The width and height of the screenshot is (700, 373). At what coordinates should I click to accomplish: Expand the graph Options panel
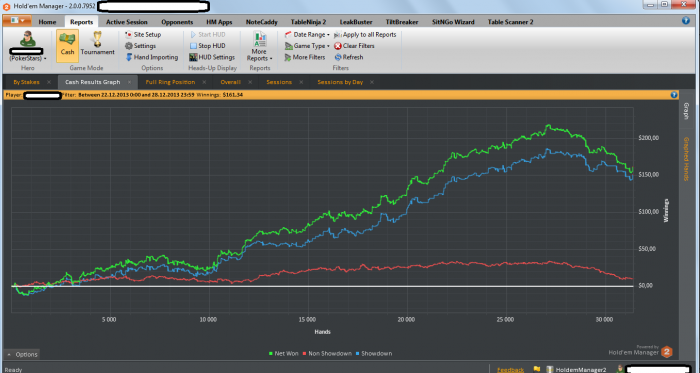click(x=22, y=354)
